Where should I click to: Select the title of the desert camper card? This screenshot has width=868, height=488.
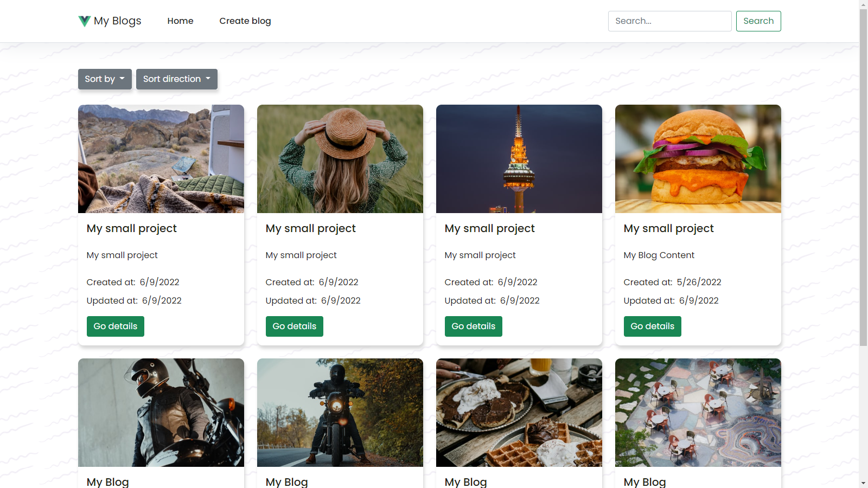point(132,229)
